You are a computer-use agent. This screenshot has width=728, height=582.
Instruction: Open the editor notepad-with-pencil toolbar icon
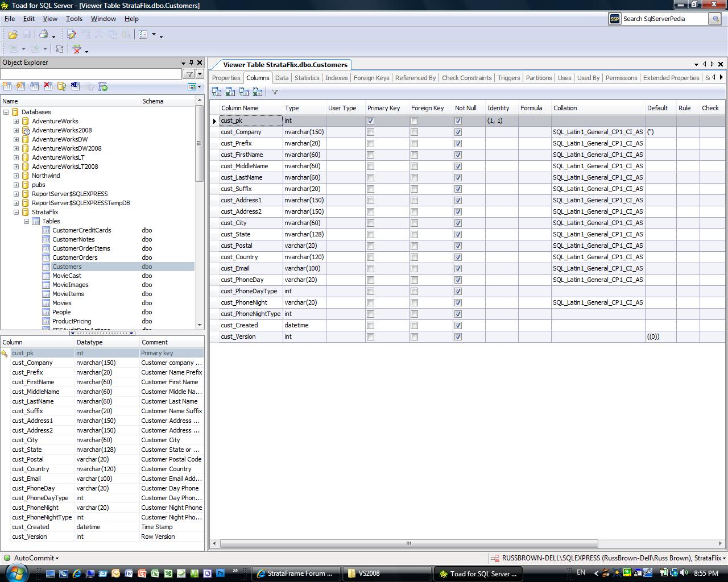(x=72, y=35)
